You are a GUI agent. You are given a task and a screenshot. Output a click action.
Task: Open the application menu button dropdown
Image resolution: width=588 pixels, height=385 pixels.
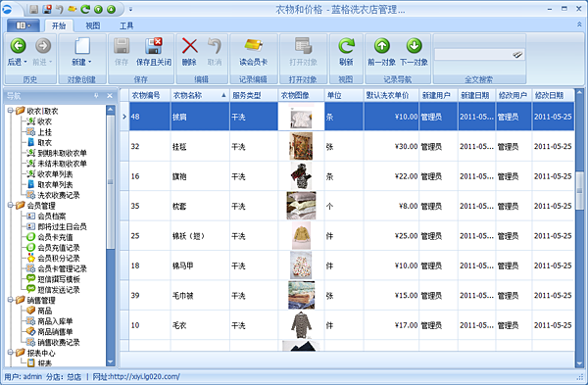coord(23,25)
